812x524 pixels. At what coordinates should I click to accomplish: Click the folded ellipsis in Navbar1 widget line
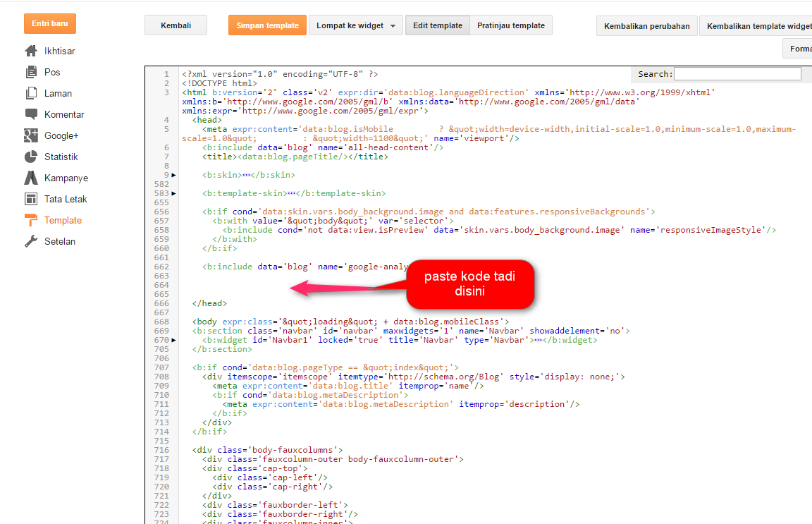pos(538,340)
